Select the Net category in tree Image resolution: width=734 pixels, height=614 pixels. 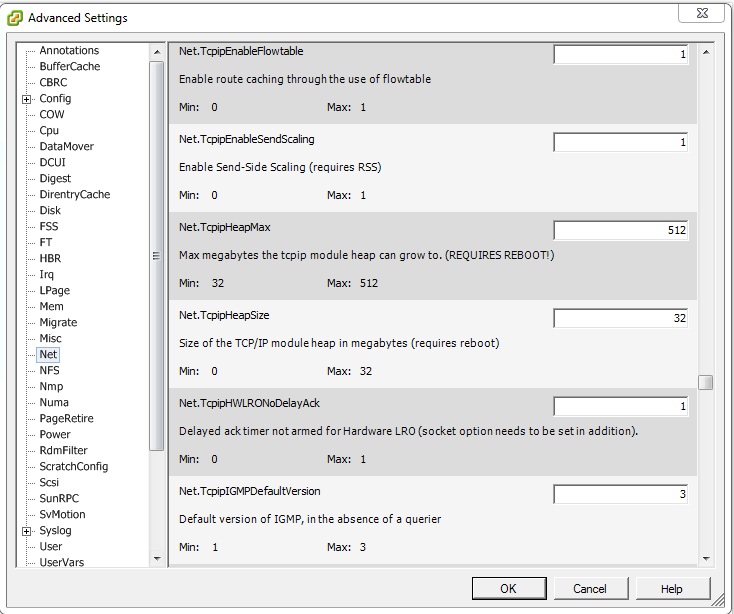tap(48, 354)
